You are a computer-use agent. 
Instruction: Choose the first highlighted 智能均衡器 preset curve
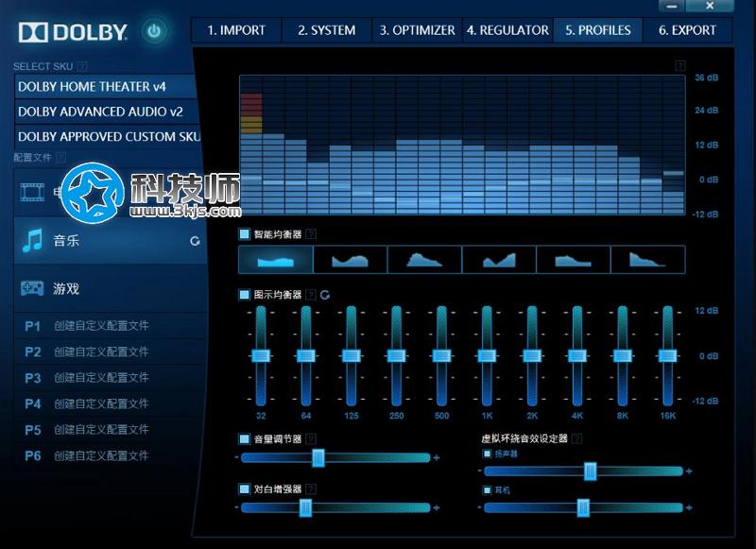point(276,259)
